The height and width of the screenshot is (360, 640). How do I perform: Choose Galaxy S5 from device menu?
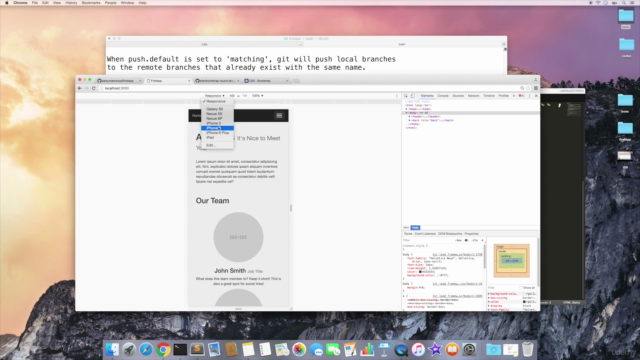[217, 109]
